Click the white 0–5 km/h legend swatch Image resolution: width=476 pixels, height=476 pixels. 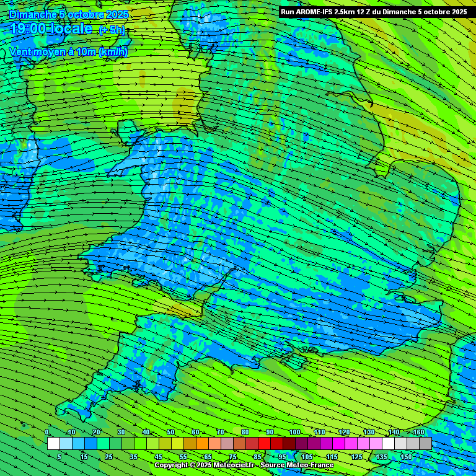(x=53, y=443)
